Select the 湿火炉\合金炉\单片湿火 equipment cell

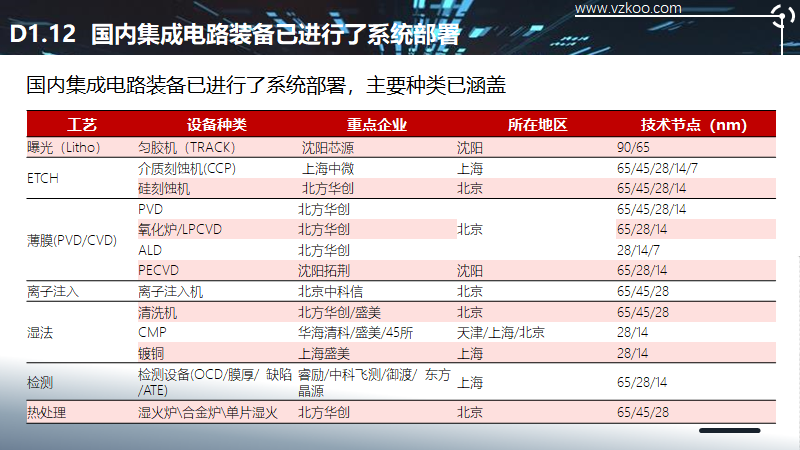click(x=208, y=412)
